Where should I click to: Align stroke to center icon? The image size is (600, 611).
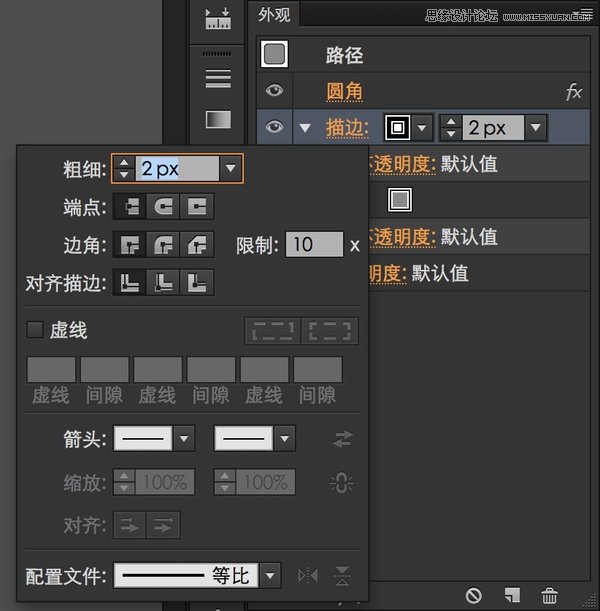coord(130,283)
